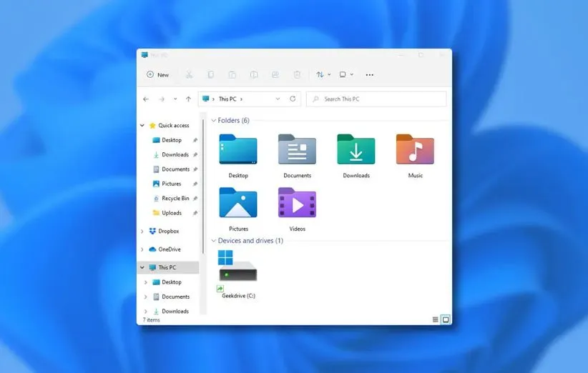Click the Delete trash icon in toolbar
The image size is (588, 373).
(297, 74)
